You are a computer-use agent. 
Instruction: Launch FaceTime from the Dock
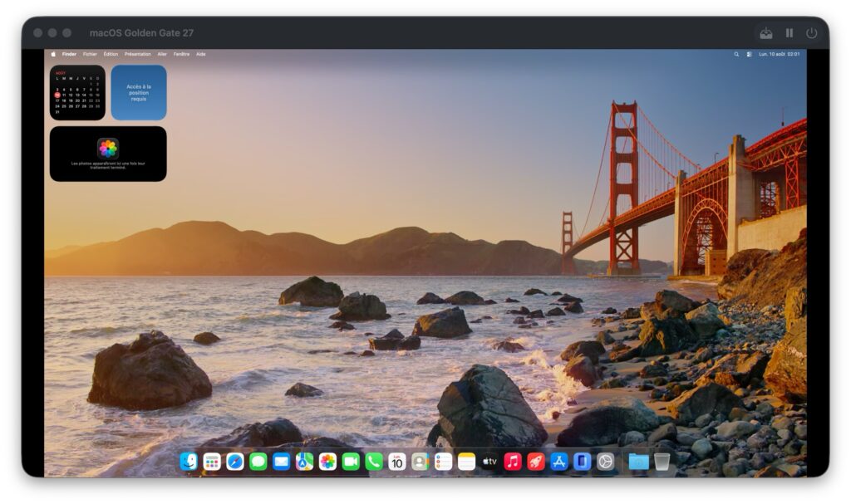pos(351,462)
